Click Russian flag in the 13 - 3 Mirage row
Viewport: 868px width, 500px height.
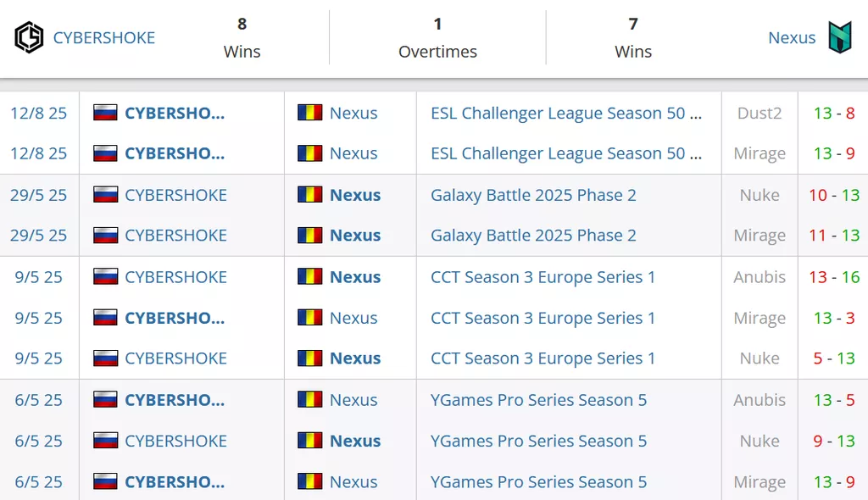click(105, 318)
